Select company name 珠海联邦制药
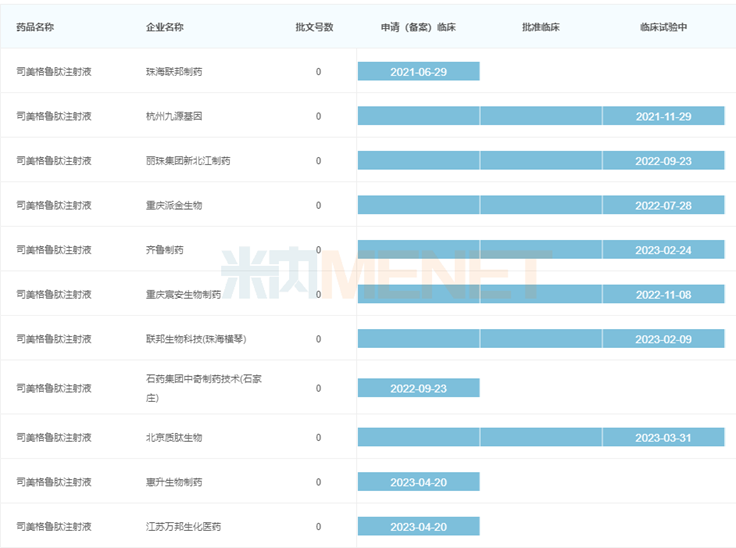This screenshot has width=736, height=548. [x=174, y=71]
